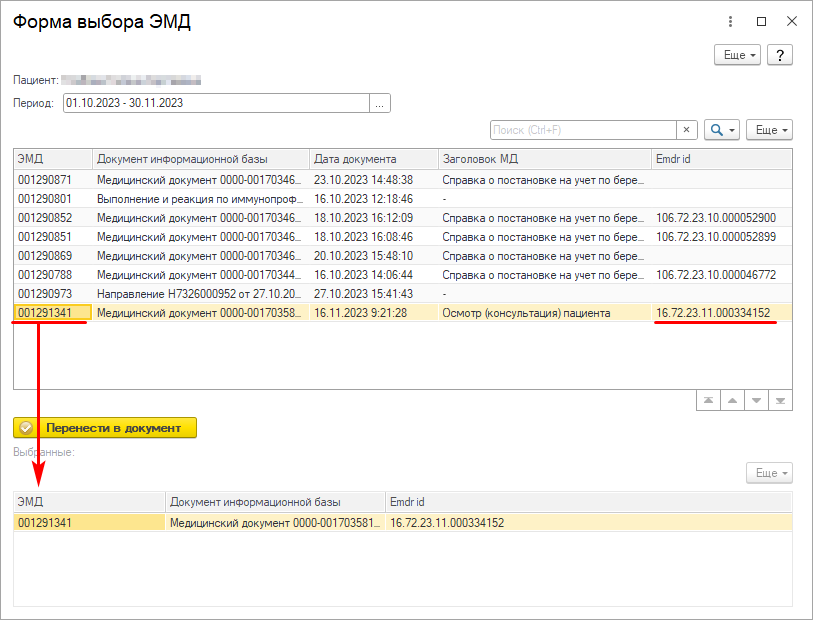
Task: Click the question mark help button
Action: pos(779,55)
